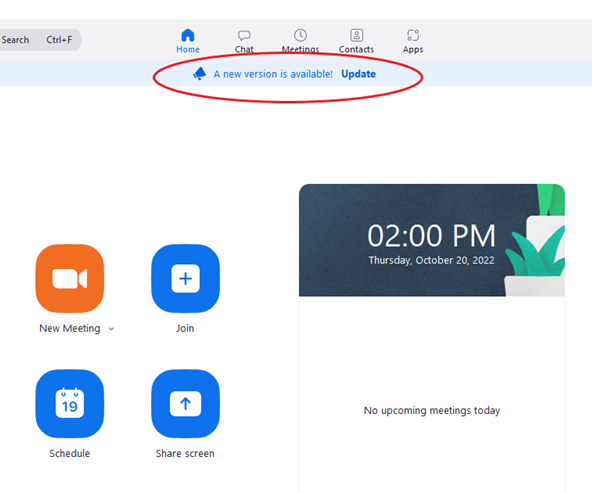Click the blue Join plus icon
This screenshot has width=592, height=493.
185,279
